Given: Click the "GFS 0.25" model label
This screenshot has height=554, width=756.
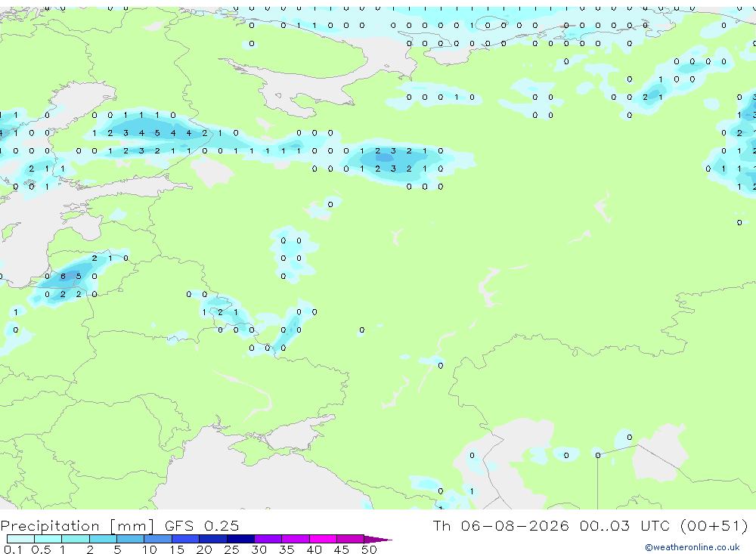Looking at the screenshot, I should coord(202,525).
